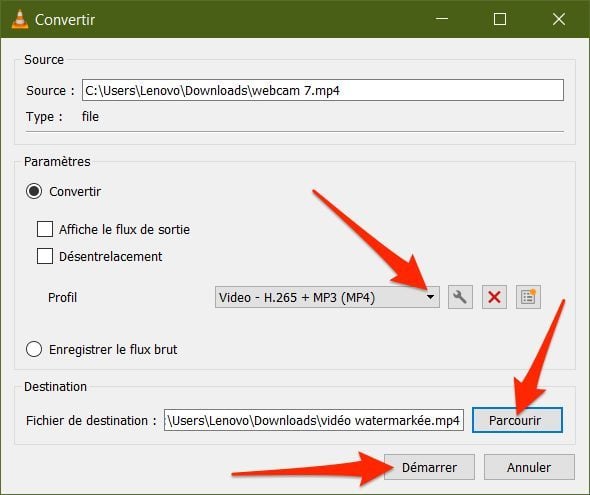Click the VLC cone icon in title bar
Screen dimensions: 590x495
point(20,19)
